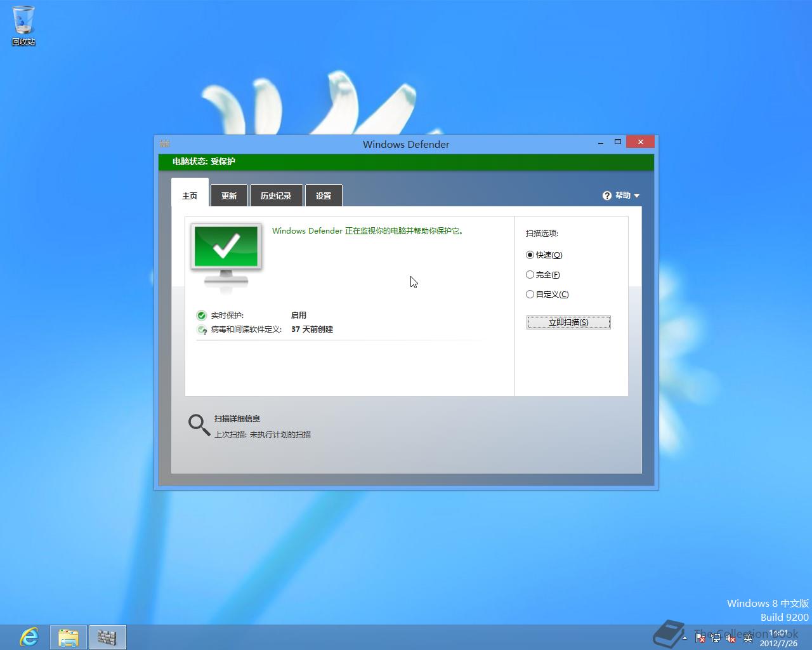Click the green checkmark monitor status image
Image resolution: width=812 pixels, height=650 pixels.
[x=226, y=257]
